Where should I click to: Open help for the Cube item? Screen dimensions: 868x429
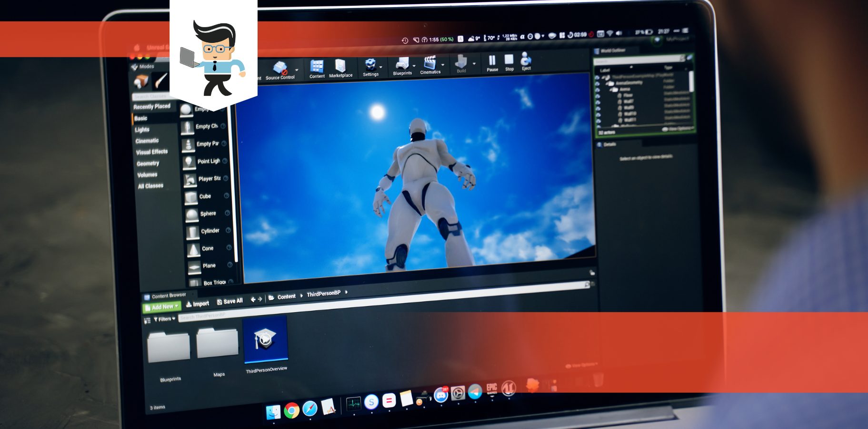point(227,195)
